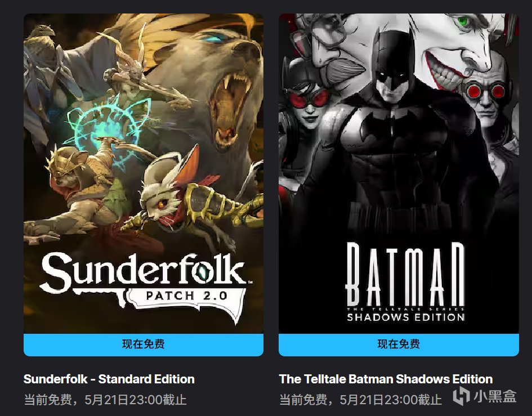Screen dimensions: 532x416
Task: Click the SHADOWS EDITION subtitle text
Action: coord(406,317)
